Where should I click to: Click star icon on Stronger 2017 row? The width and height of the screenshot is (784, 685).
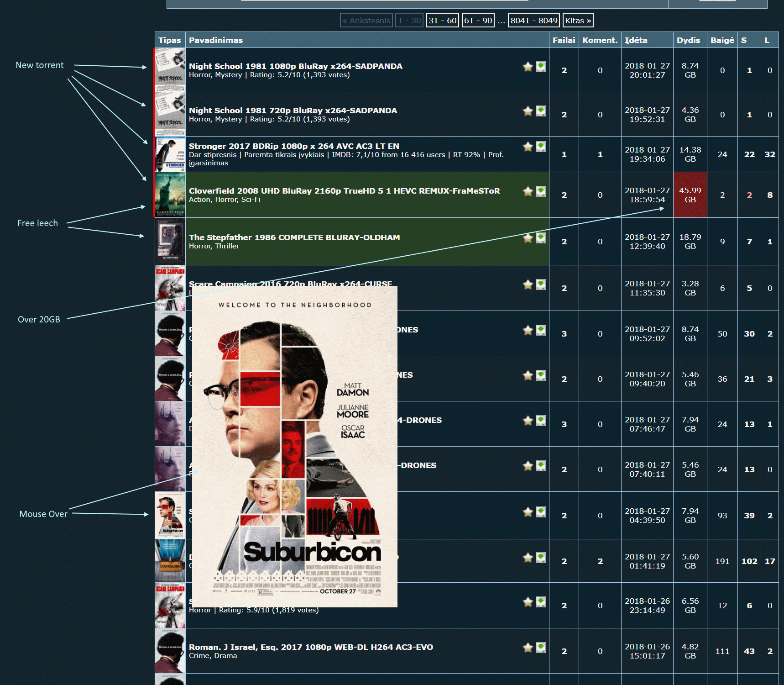click(x=528, y=147)
